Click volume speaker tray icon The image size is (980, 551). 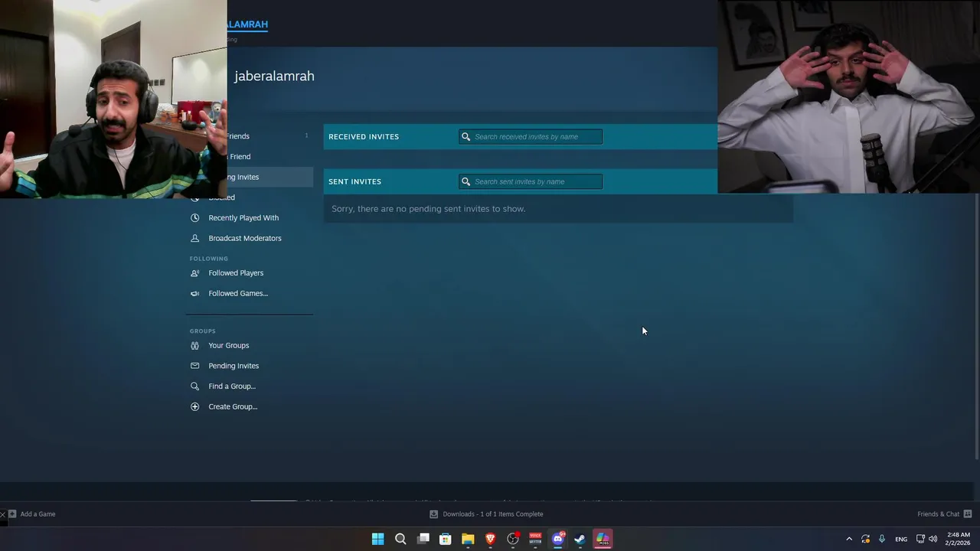click(933, 539)
